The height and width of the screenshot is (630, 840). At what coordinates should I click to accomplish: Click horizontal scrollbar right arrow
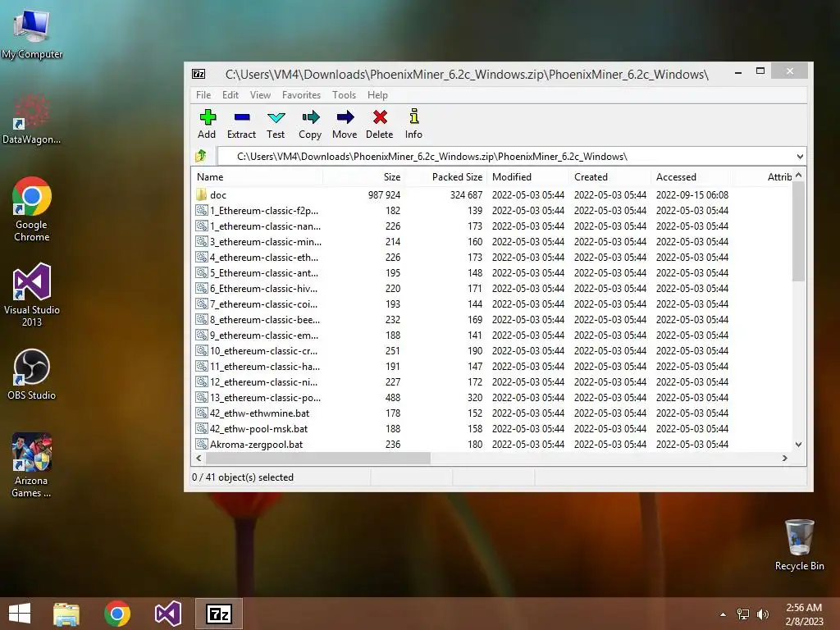[x=785, y=458]
